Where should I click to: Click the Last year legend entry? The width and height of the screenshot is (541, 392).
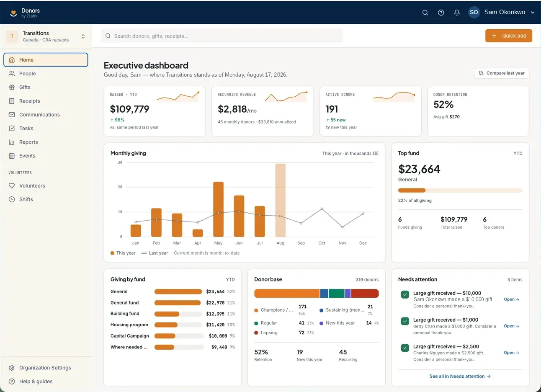(x=155, y=253)
